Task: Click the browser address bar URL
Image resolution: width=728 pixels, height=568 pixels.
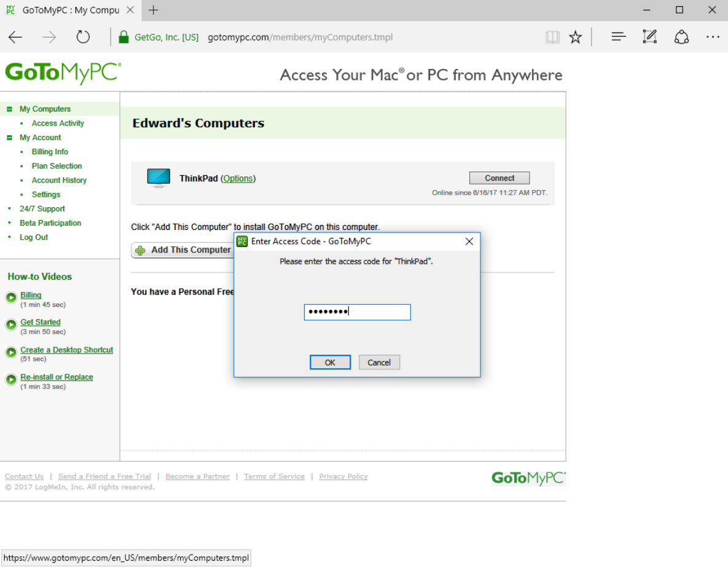Action: (x=300, y=37)
